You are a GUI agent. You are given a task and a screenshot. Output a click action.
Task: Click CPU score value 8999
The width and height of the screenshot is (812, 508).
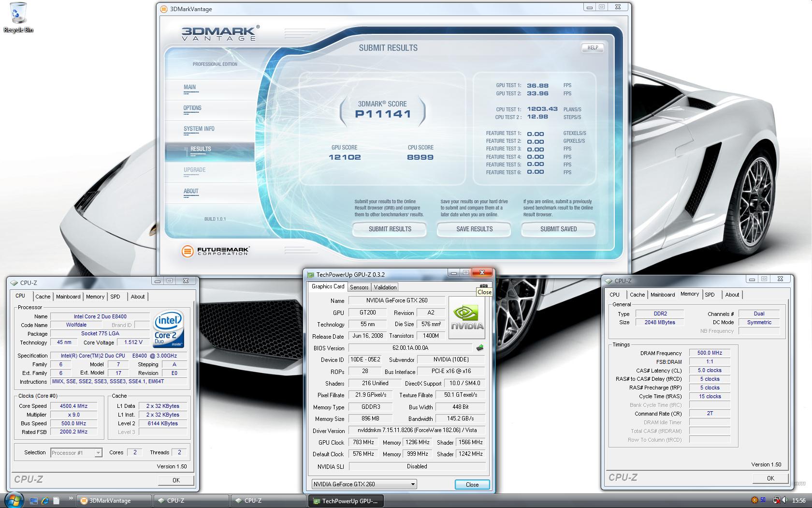[x=420, y=157]
